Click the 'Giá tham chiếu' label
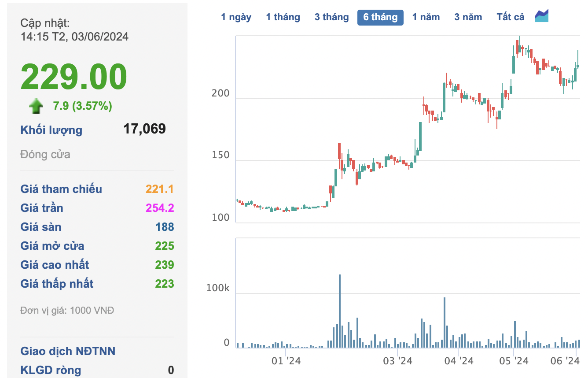 pos(61,189)
